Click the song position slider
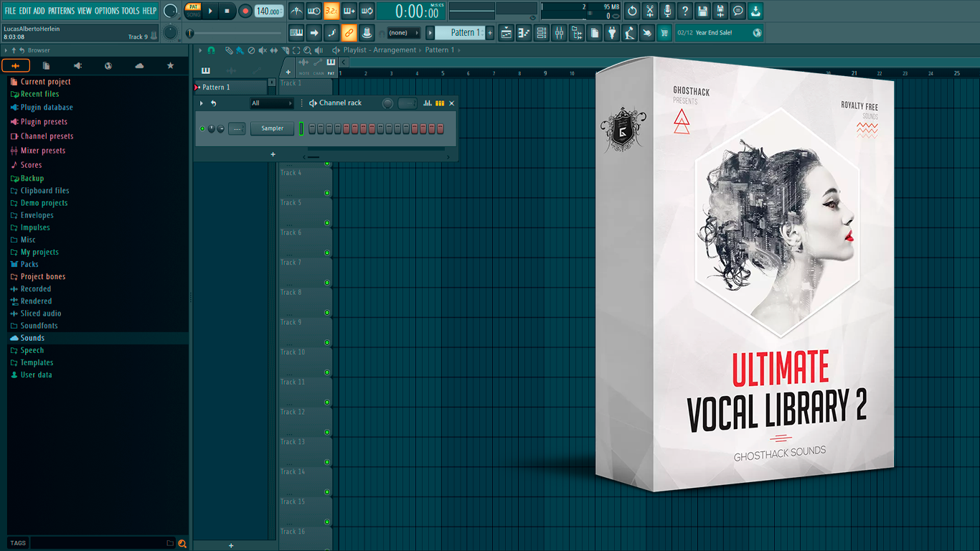980x551 pixels. tap(235, 33)
